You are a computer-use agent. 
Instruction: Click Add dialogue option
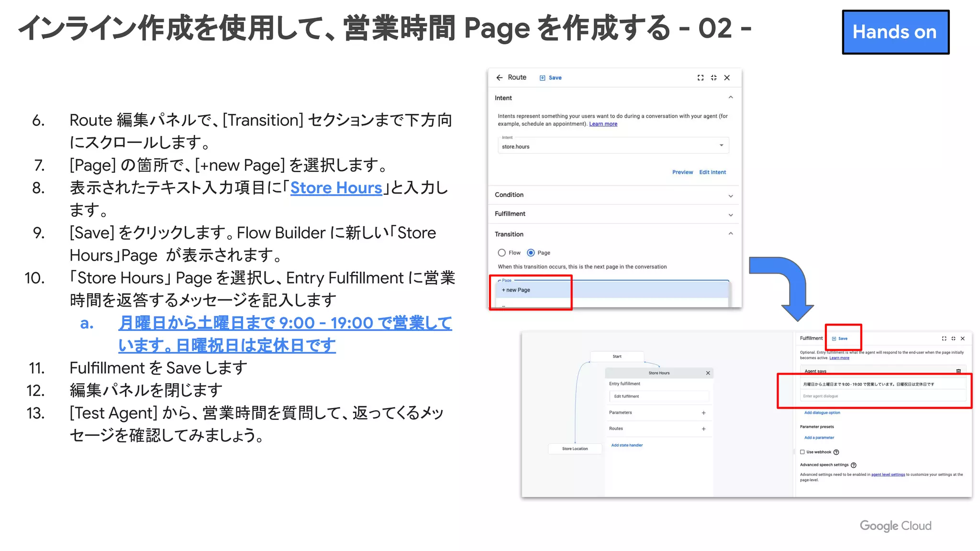click(822, 413)
